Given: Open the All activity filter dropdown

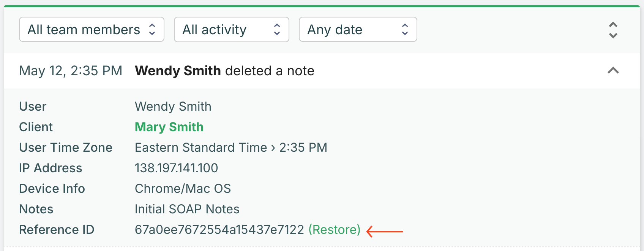Looking at the screenshot, I should click(231, 30).
